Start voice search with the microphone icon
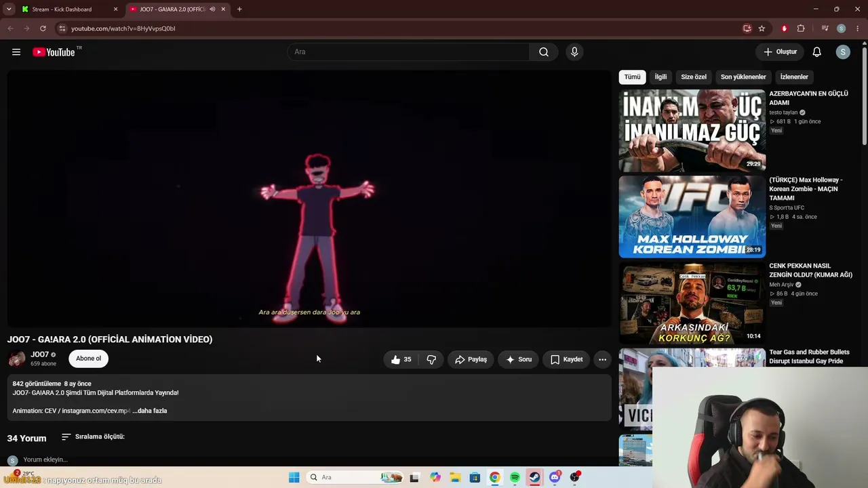The width and height of the screenshot is (868, 488). point(574,52)
